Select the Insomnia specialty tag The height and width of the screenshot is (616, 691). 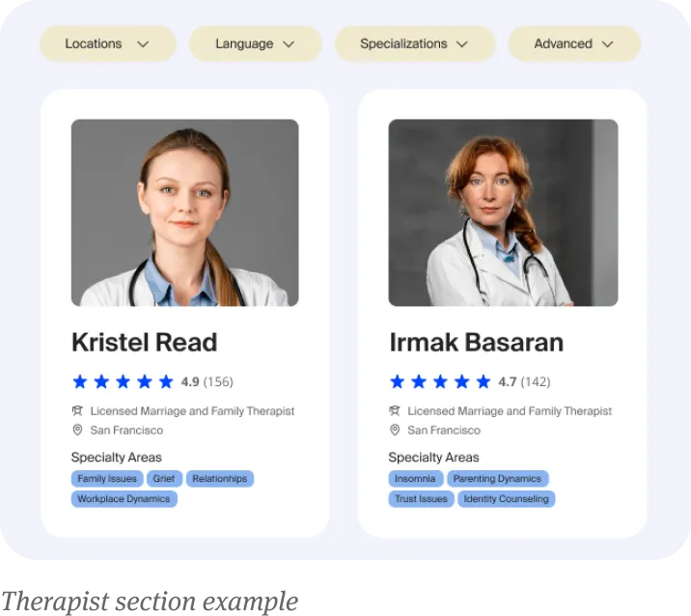coord(415,479)
